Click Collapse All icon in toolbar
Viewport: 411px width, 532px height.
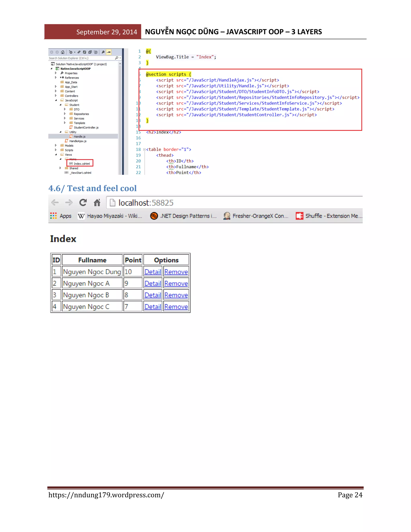(x=90, y=52)
